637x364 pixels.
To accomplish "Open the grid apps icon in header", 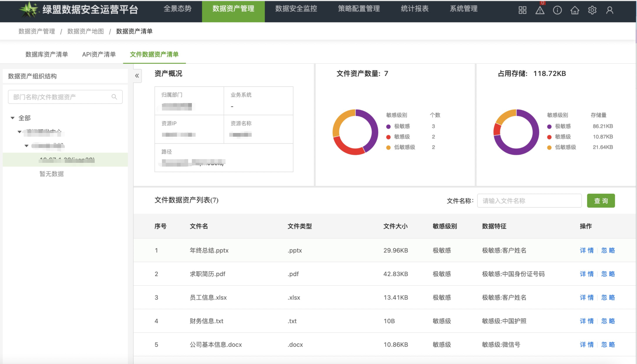I will [522, 10].
